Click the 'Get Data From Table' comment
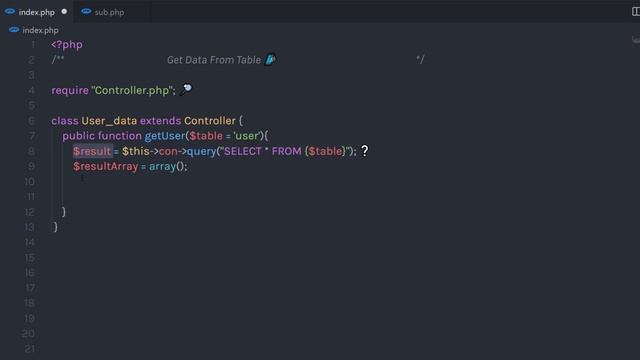 [x=214, y=60]
